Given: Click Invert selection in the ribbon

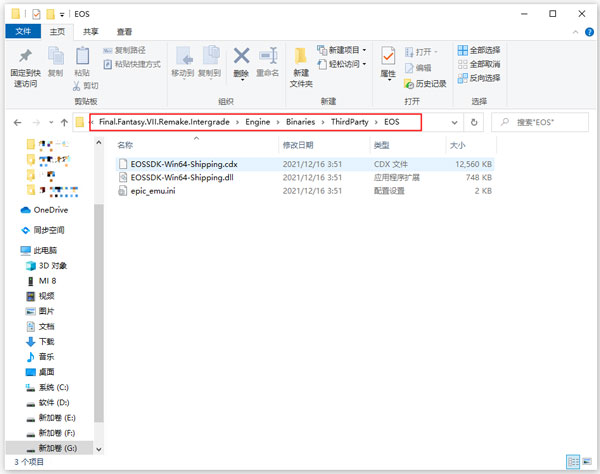Looking at the screenshot, I should (479, 78).
